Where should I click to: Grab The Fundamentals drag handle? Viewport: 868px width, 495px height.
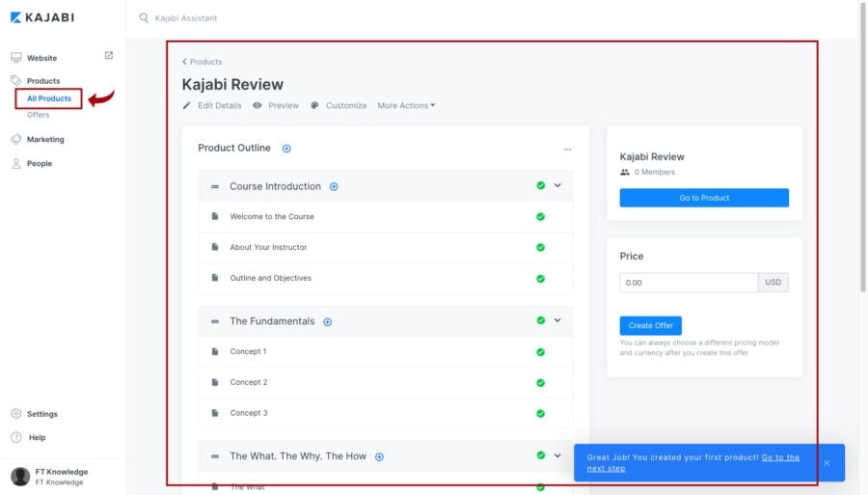point(215,321)
